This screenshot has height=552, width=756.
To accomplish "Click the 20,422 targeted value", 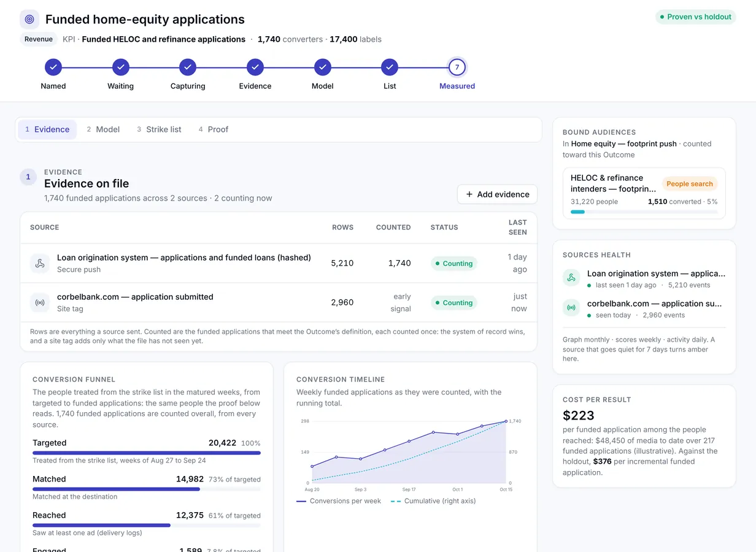I will [x=222, y=443].
